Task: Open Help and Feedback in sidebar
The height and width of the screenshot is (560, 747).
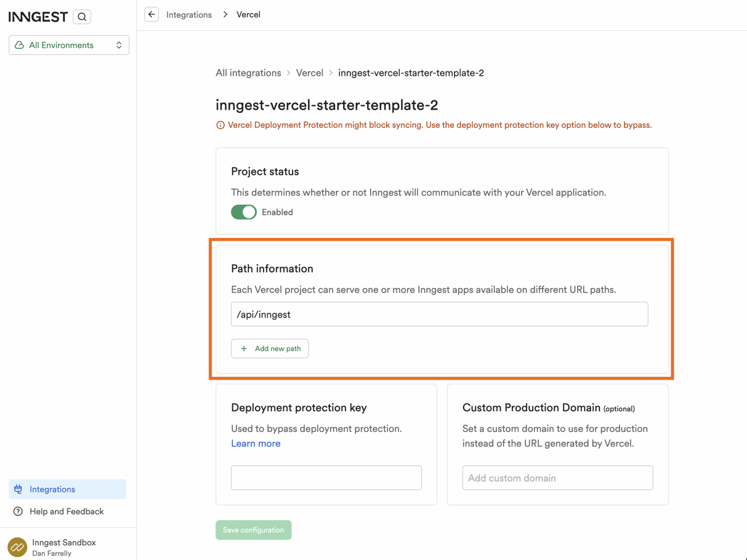Action: point(67,511)
